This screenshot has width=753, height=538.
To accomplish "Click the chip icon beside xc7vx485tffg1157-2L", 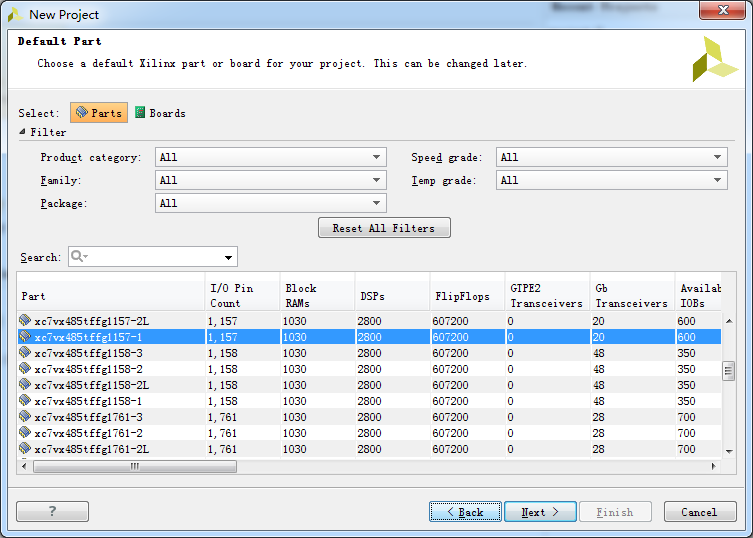I will click(25, 320).
